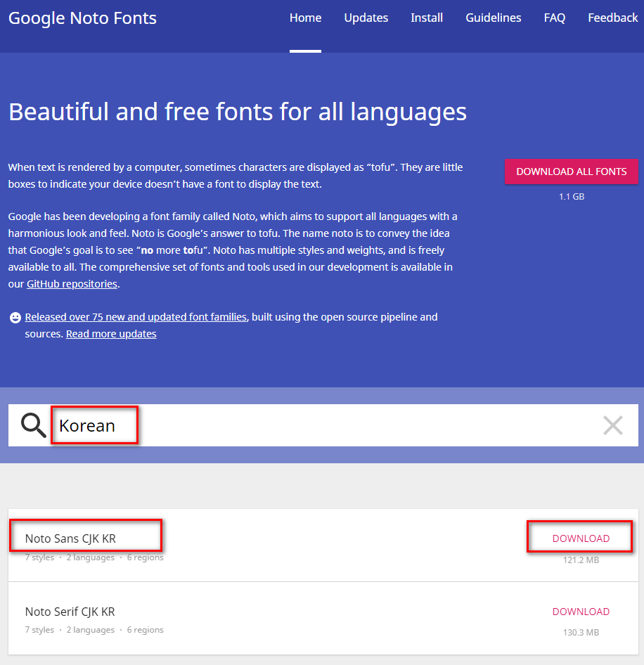Visit the FAQ page
This screenshot has width=644, height=665.
(555, 18)
